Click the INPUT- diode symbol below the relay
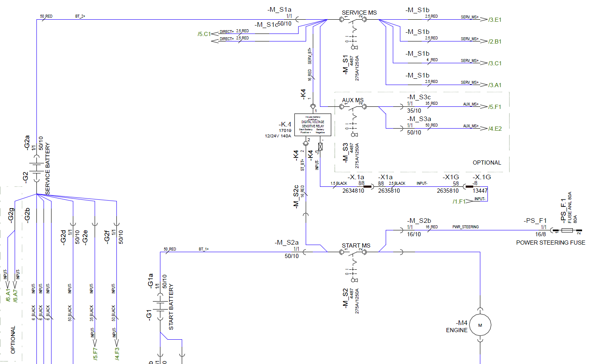Screen dimensions: 598x364 (320, 147)
